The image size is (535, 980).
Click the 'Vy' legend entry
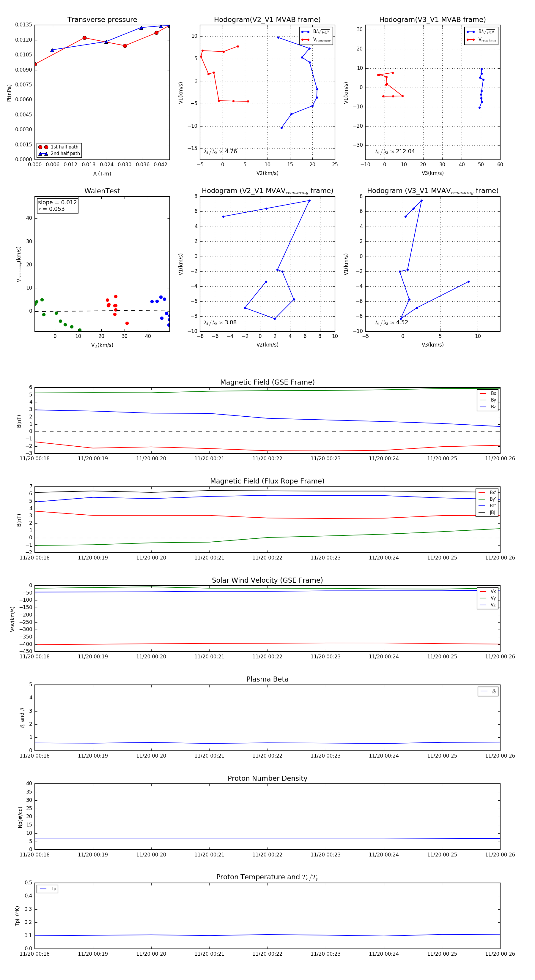pyautogui.click(x=488, y=598)
